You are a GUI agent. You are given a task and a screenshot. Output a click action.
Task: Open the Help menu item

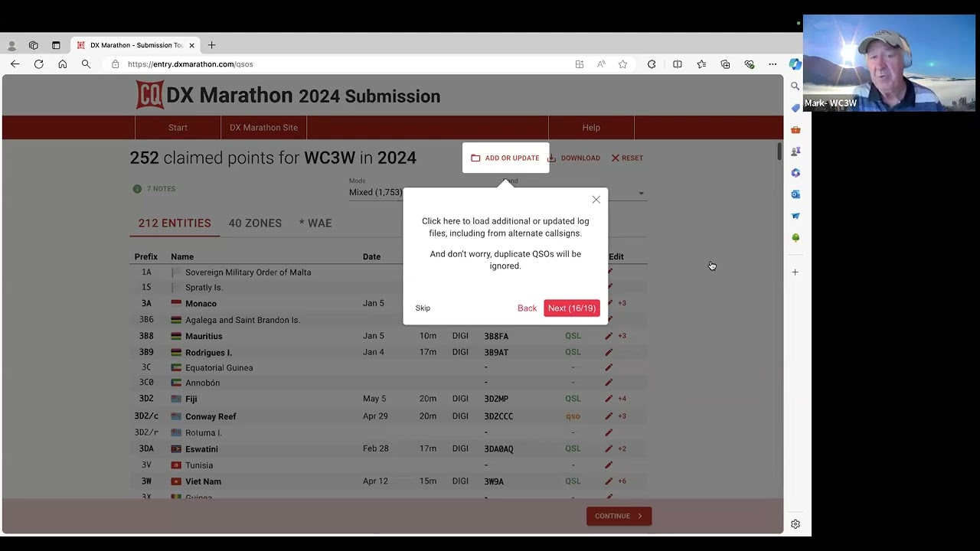(x=591, y=128)
